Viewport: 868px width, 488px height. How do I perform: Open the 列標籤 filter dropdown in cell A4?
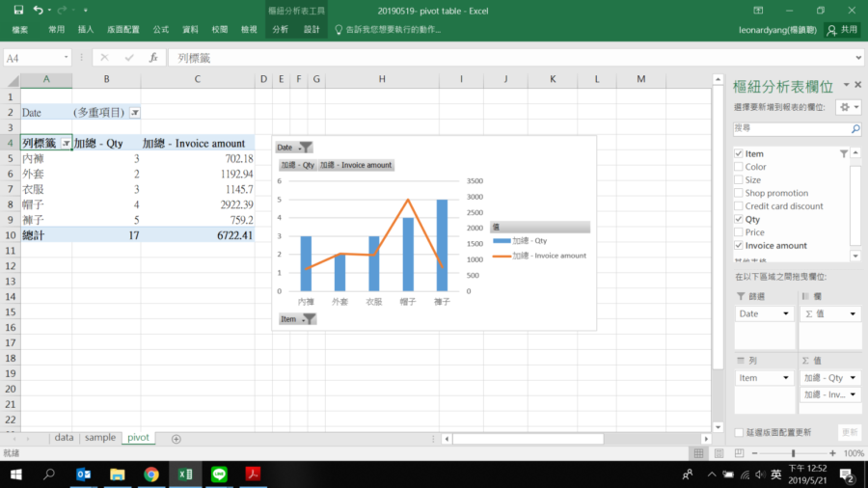coord(66,143)
